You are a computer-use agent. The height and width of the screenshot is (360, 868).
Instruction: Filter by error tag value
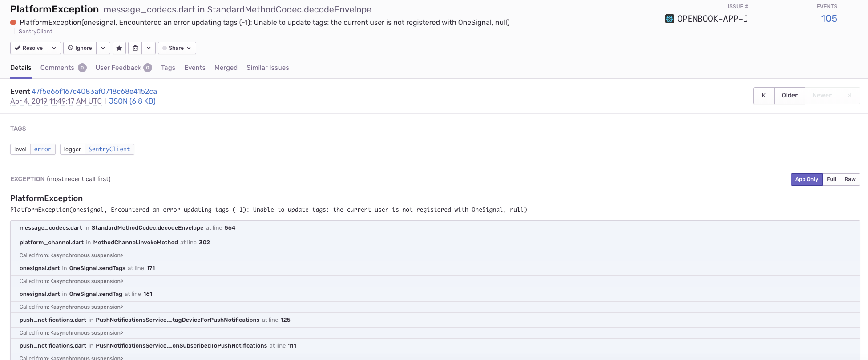click(43, 150)
